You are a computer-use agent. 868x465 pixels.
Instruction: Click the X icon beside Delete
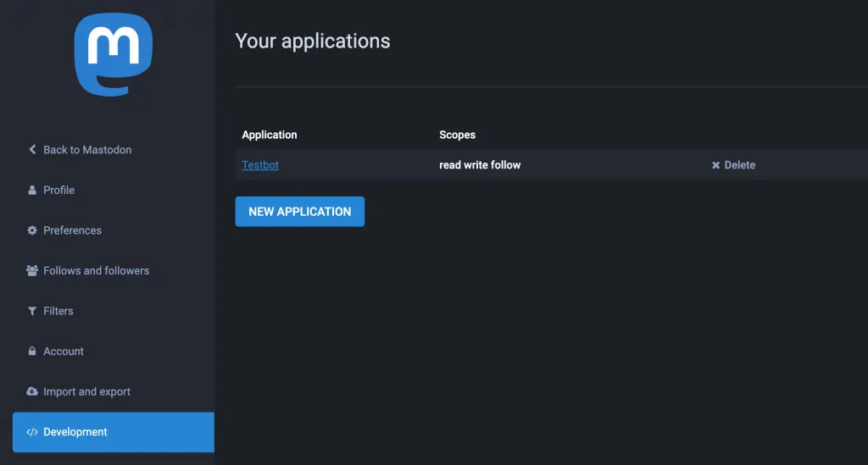click(x=715, y=165)
